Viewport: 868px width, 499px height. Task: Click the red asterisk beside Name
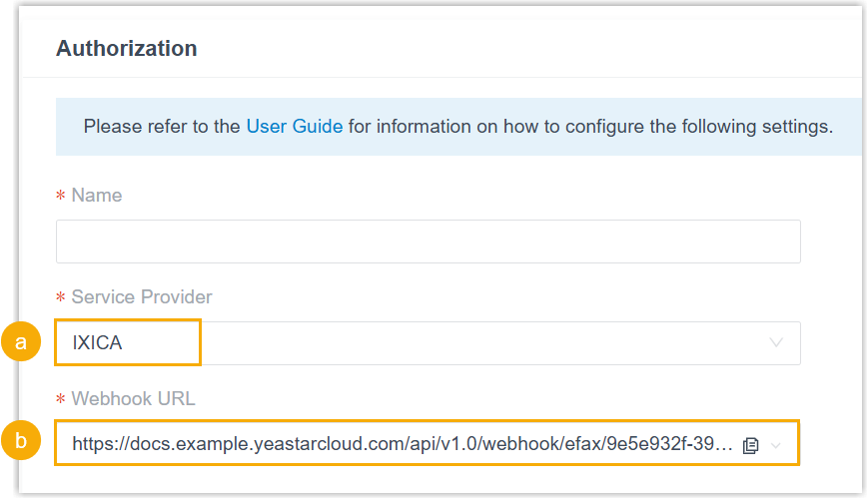tap(60, 197)
